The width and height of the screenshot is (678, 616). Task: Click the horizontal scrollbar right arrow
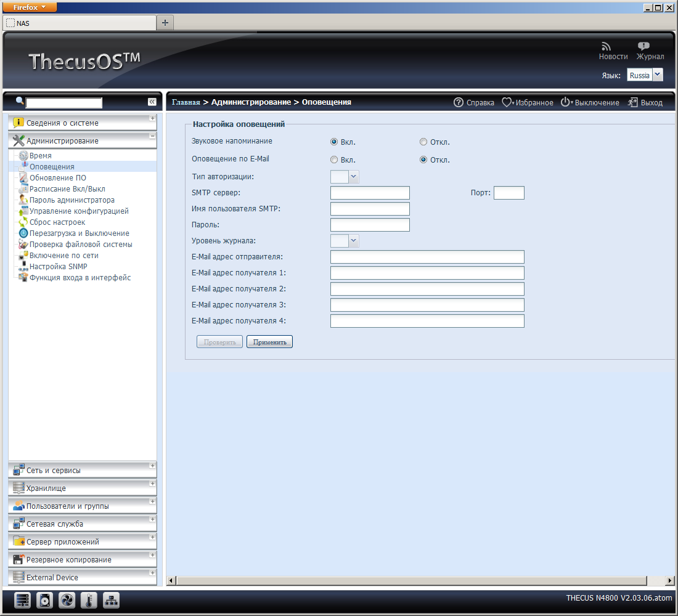[670, 580]
